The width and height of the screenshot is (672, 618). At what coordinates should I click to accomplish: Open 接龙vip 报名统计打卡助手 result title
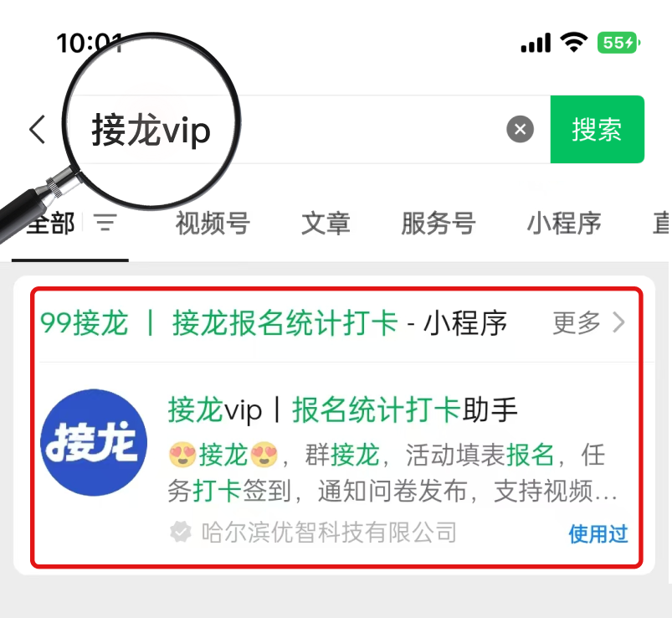tap(342, 410)
